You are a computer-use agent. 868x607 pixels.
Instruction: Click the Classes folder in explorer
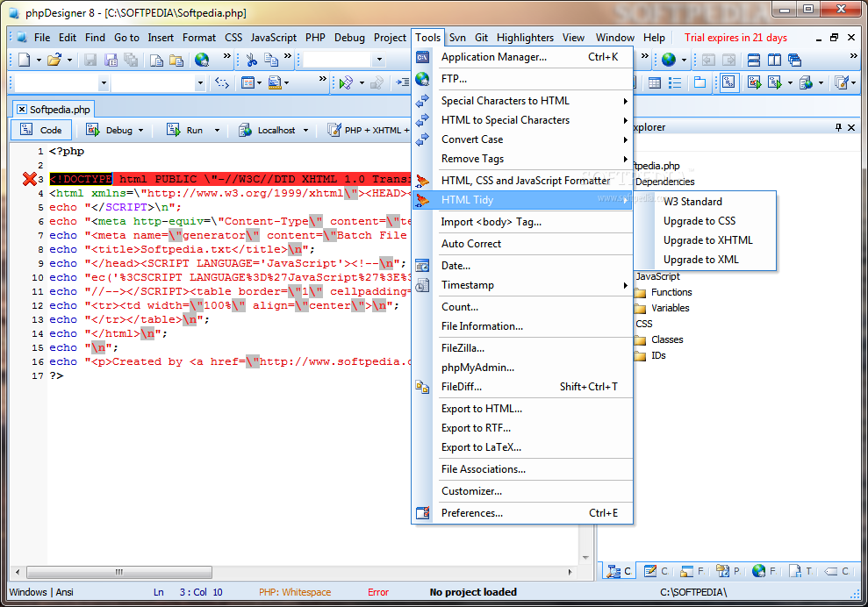tap(659, 339)
